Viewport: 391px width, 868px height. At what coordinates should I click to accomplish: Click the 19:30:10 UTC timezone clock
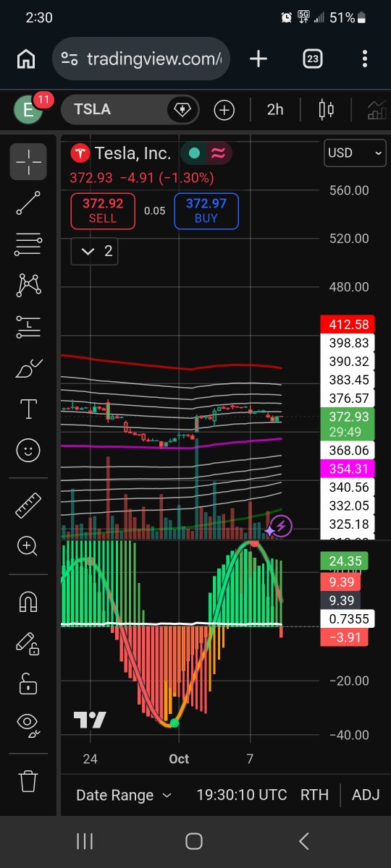coord(242,795)
